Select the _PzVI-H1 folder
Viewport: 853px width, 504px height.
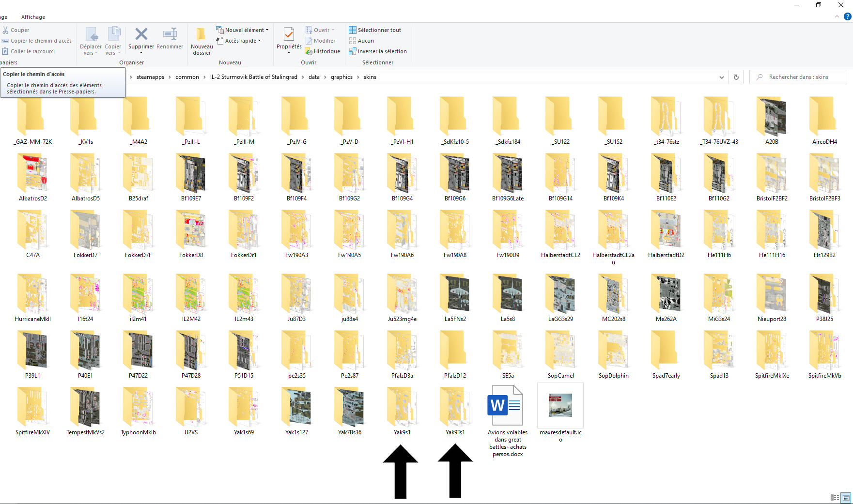[402, 121]
